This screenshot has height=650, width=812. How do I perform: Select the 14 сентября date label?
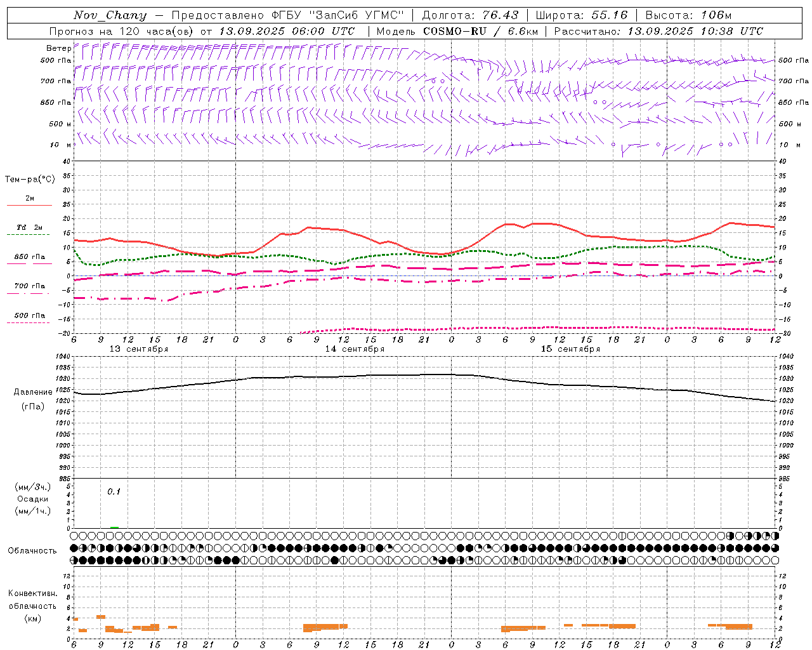point(355,349)
